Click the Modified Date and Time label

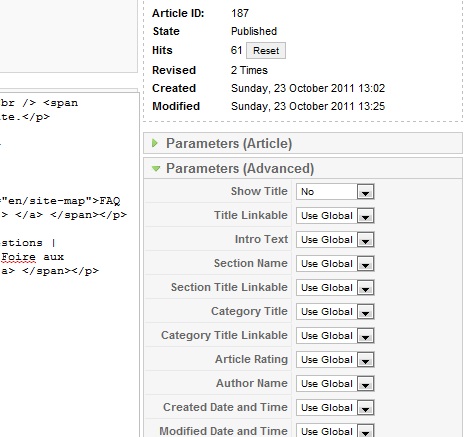pyautogui.click(x=224, y=431)
